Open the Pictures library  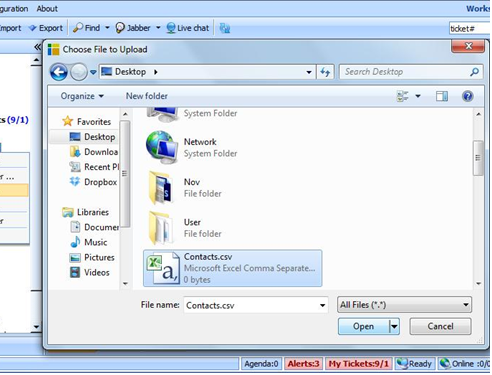92,257
